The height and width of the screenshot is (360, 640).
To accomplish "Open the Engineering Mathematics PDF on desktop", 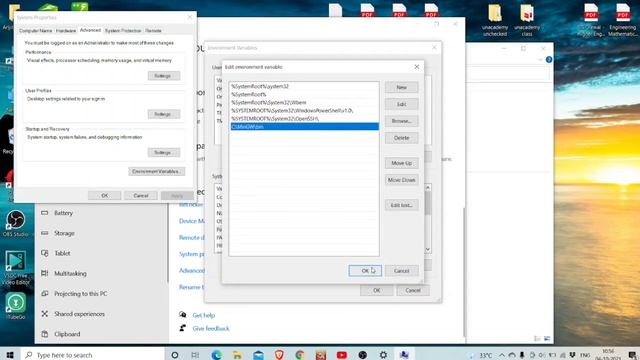I will click(x=622, y=20).
